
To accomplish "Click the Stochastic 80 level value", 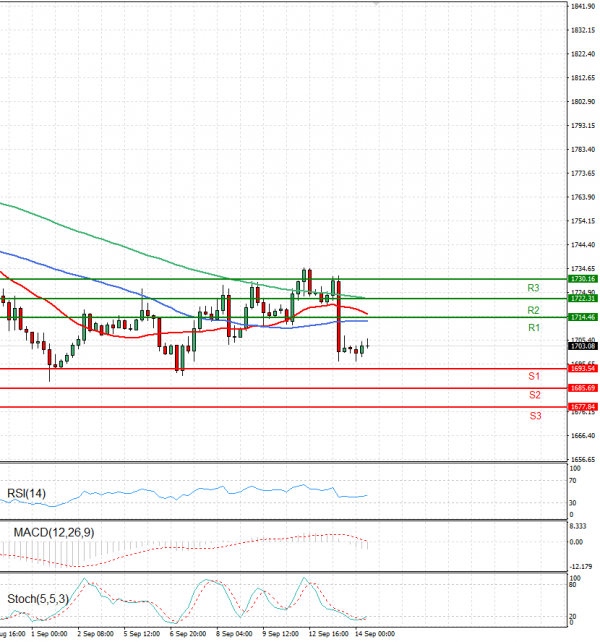I will click(x=573, y=585).
